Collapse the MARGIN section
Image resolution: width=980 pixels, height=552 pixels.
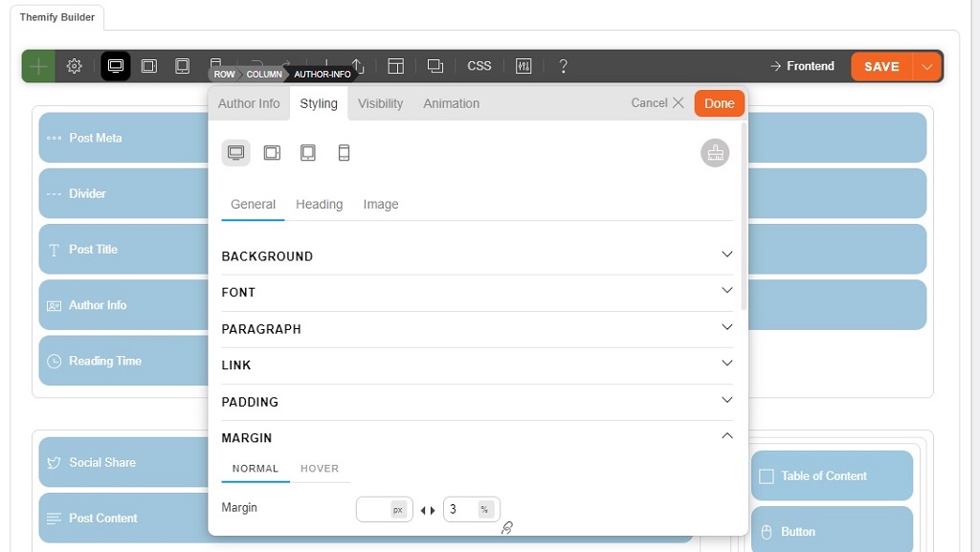477,438
